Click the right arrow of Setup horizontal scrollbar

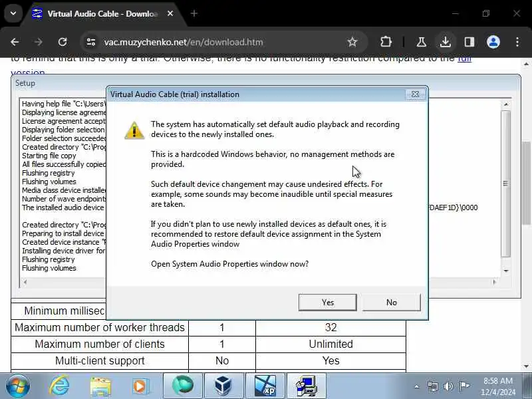[494, 282]
